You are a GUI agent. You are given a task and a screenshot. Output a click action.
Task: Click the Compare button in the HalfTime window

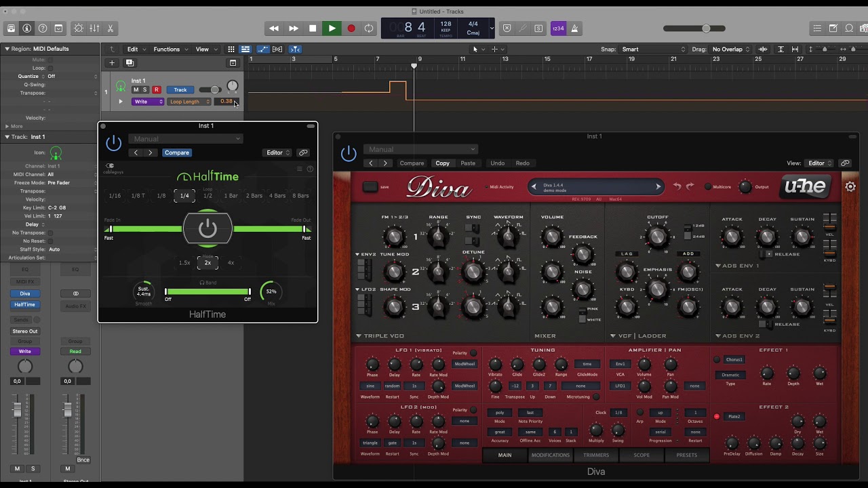177,152
